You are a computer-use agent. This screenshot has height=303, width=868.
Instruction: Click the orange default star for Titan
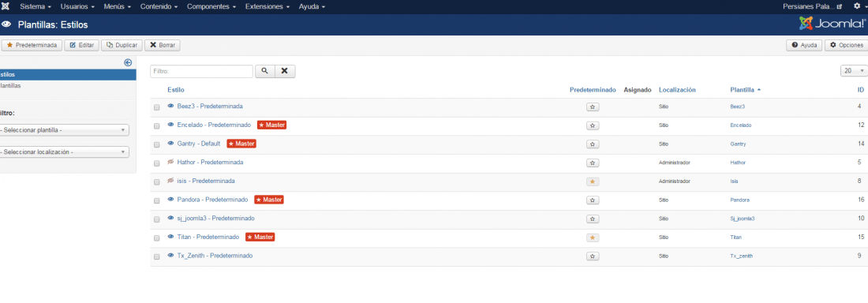click(x=593, y=238)
